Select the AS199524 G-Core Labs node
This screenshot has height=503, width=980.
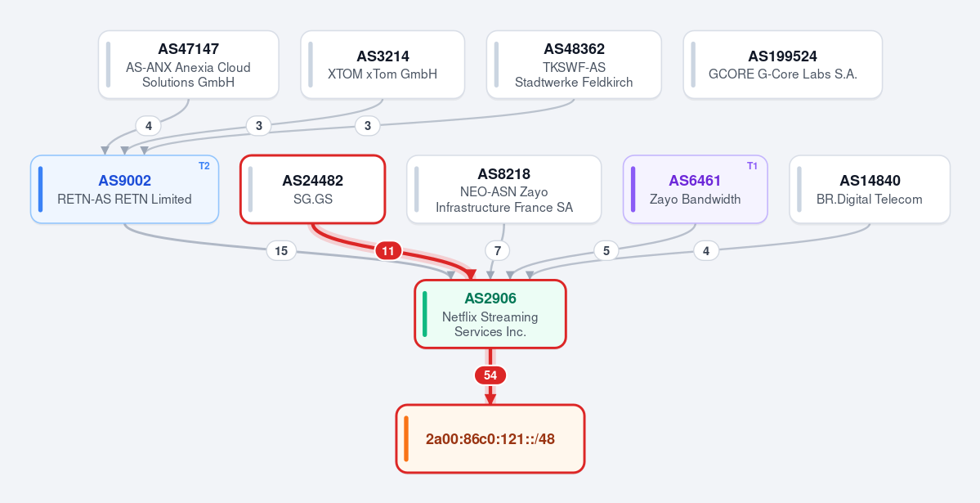click(782, 65)
